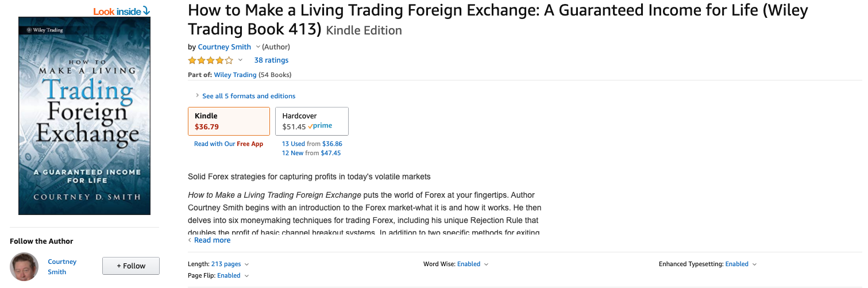Open the Enhanced Typesetting Enabled dropdown

click(x=740, y=264)
